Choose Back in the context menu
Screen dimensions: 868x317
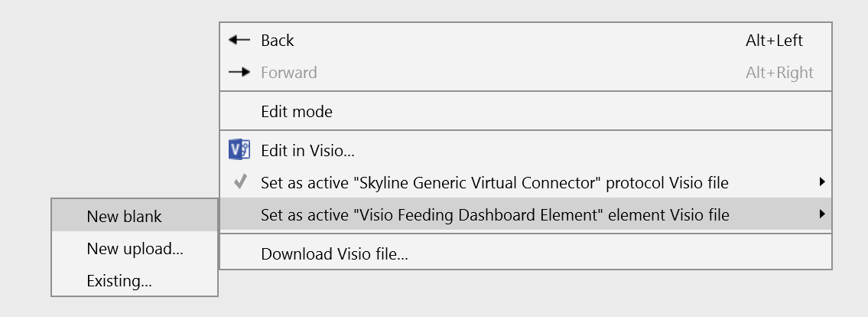[x=526, y=40]
